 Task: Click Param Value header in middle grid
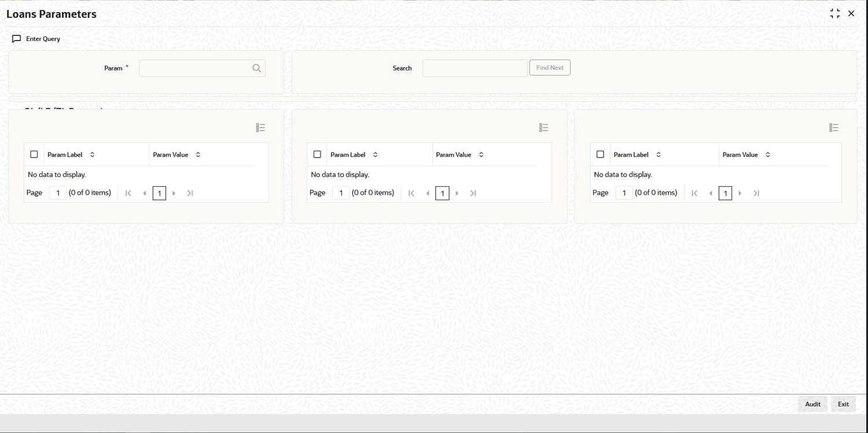pyautogui.click(x=454, y=155)
